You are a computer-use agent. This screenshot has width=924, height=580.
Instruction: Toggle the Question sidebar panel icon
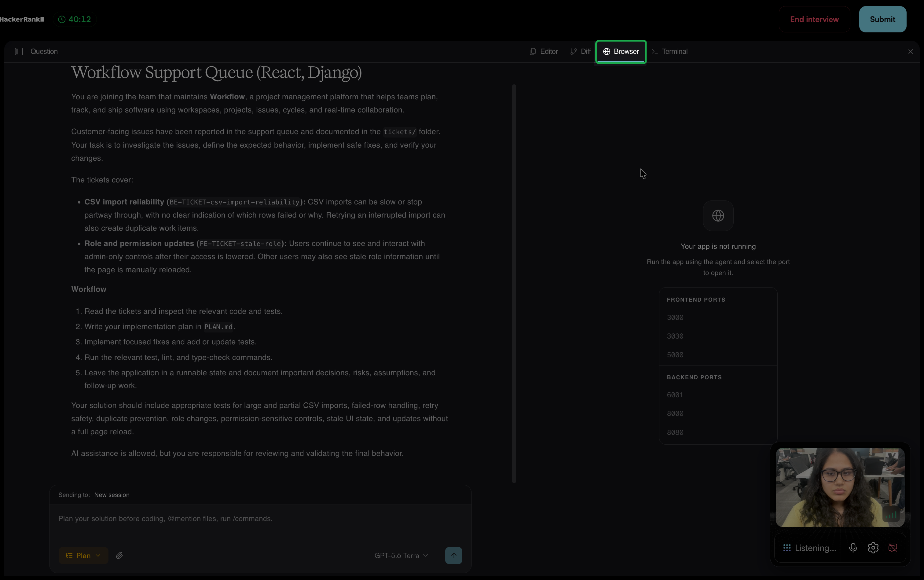(x=19, y=51)
